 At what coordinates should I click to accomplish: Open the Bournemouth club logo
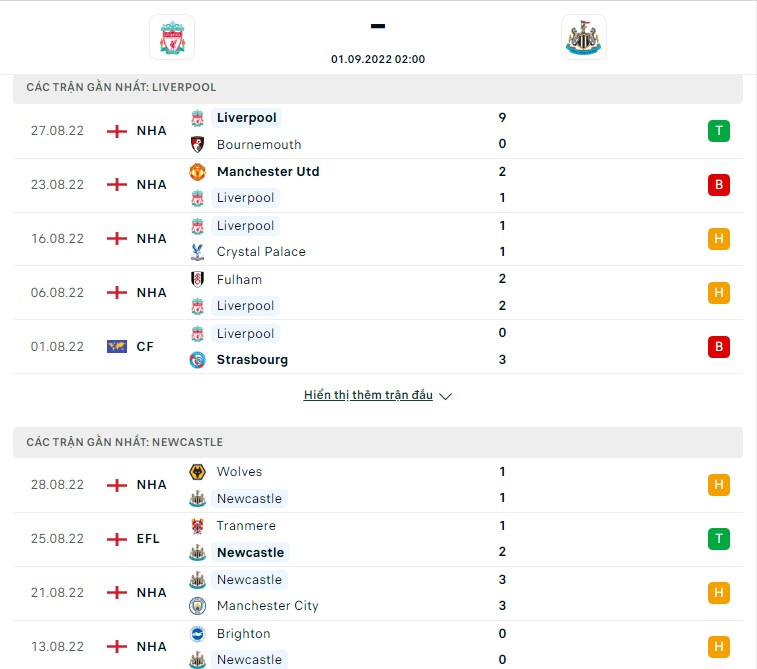point(197,144)
